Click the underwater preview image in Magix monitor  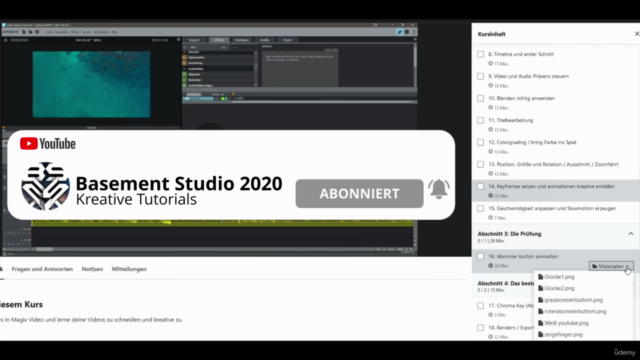91,84
